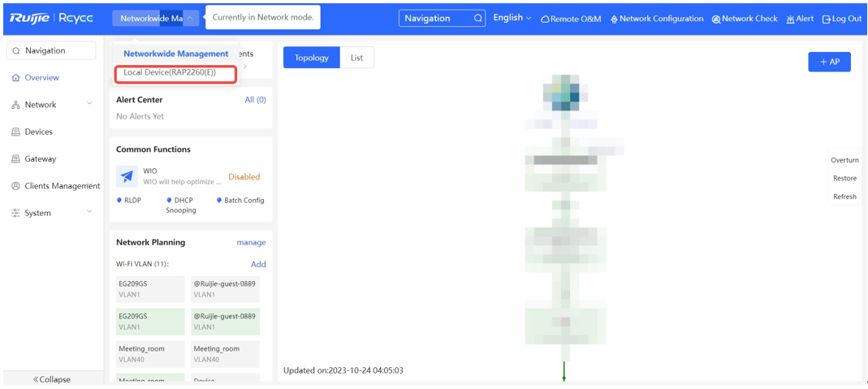
Task: Open Batch Config shortcut
Action: pyautogui.click(x=240, y=201)
